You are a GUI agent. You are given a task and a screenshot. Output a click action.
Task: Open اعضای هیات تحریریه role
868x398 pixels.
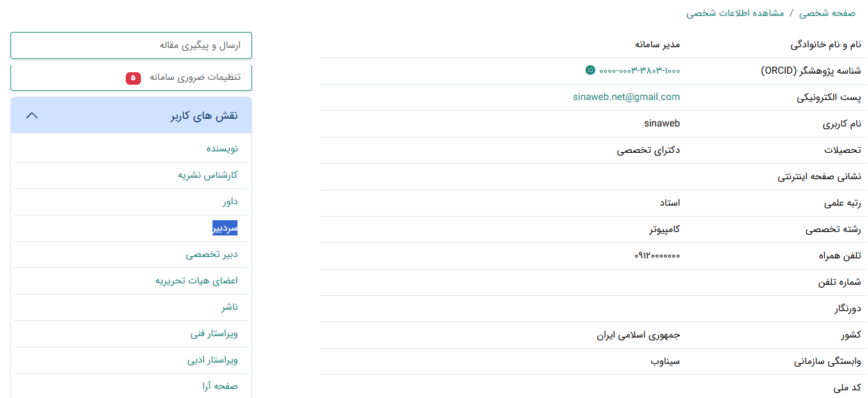coord(197,281)
